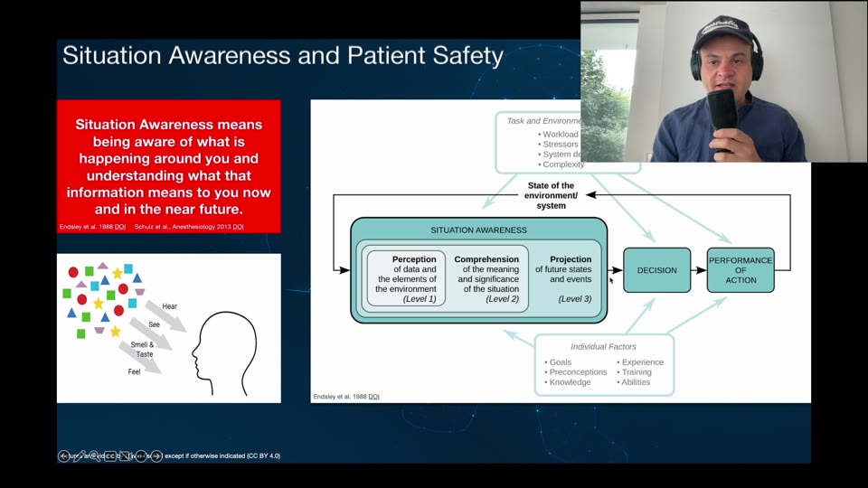This screenshot has height=488, width=868.
Task: Click the PERFORMANCE OF ACTION box
Action: tap(741, 270)
